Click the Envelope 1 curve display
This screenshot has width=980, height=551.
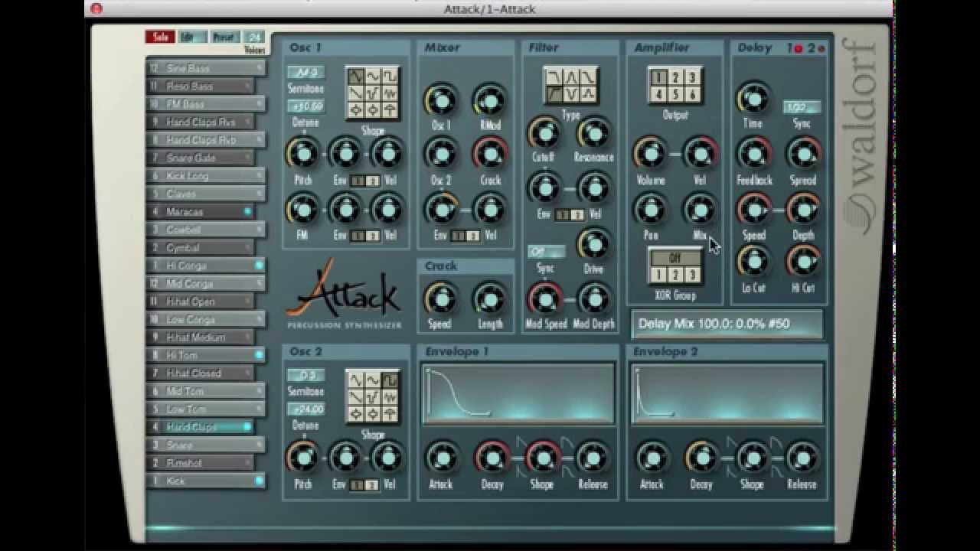(x=518, y=393)
